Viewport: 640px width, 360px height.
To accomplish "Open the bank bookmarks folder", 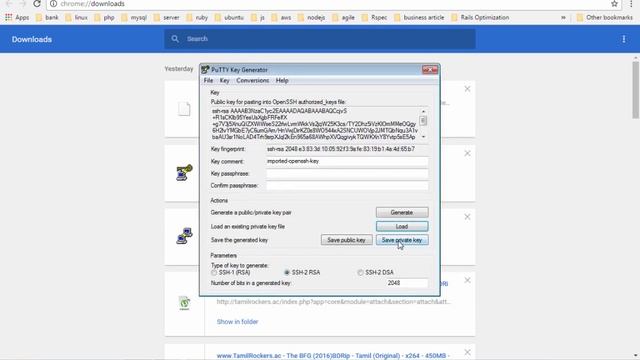I will pos(47,18).
